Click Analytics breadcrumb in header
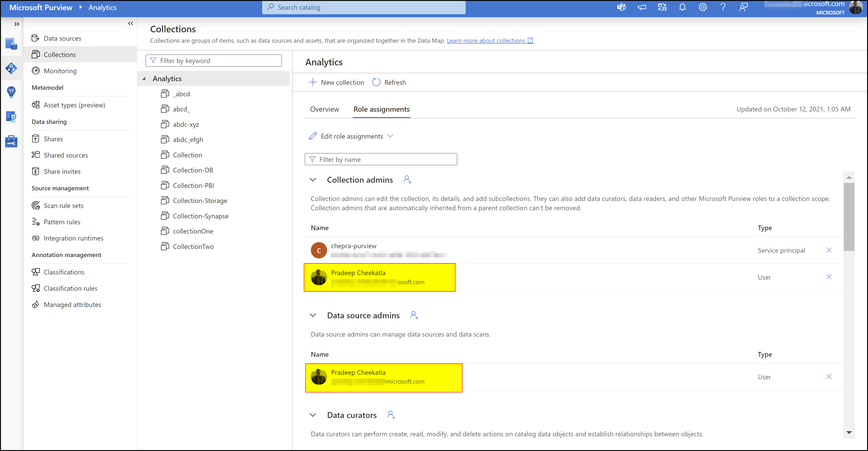Viewport: 868px width, 451px height. tap(102, 7)
